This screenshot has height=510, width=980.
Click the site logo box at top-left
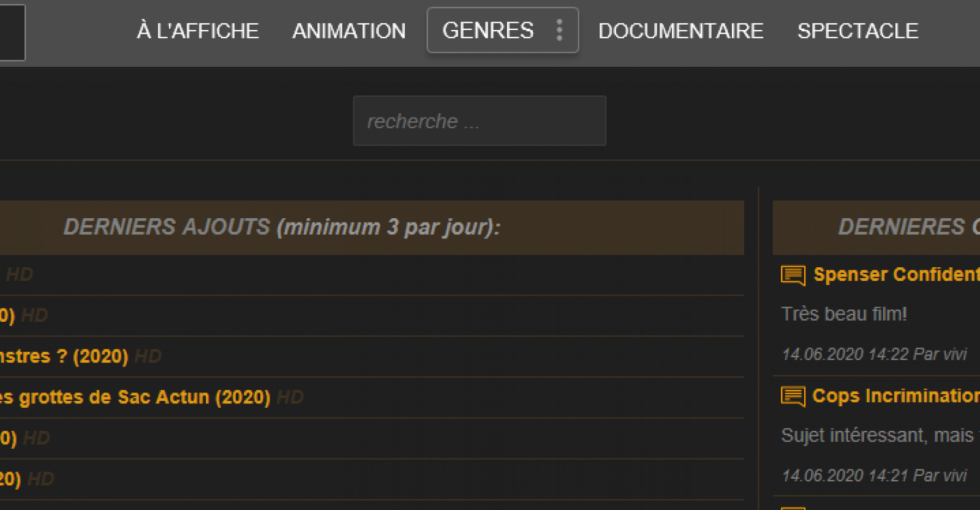pos(12,32)
